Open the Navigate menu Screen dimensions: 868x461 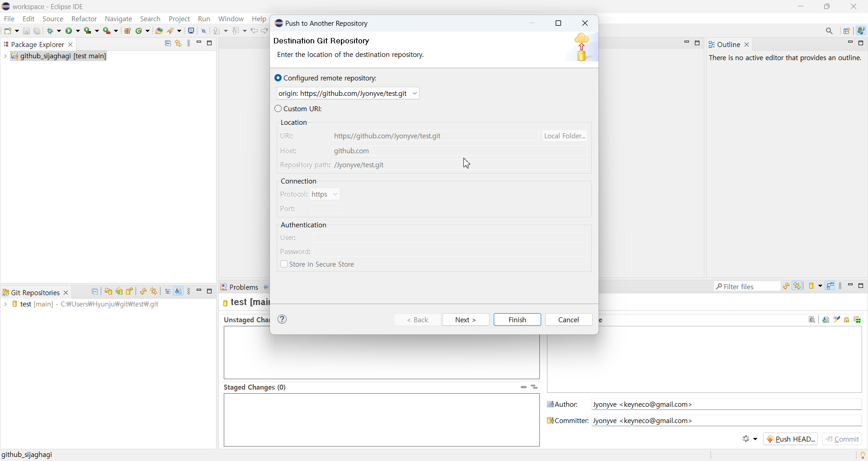(118, 19)
